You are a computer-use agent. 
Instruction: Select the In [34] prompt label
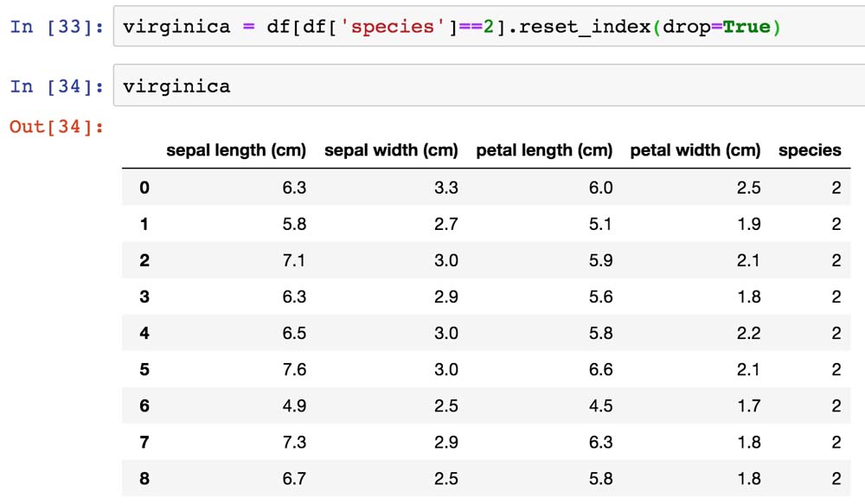56,86
